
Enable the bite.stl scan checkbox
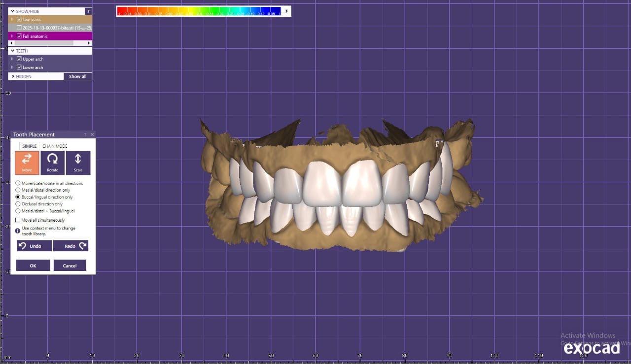click(19, 28)
